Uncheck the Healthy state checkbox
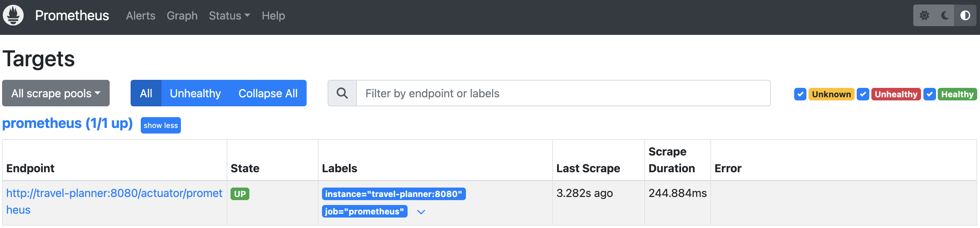 tap(929, 94)
